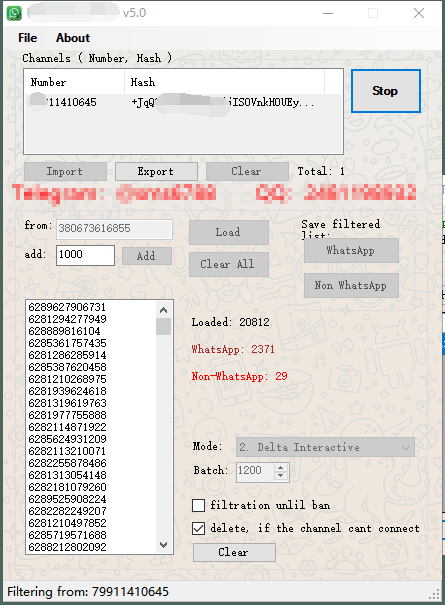Uncheck delete if channel cant connect
This screenshot has height=605, width=445.
[x=198, y=528]
